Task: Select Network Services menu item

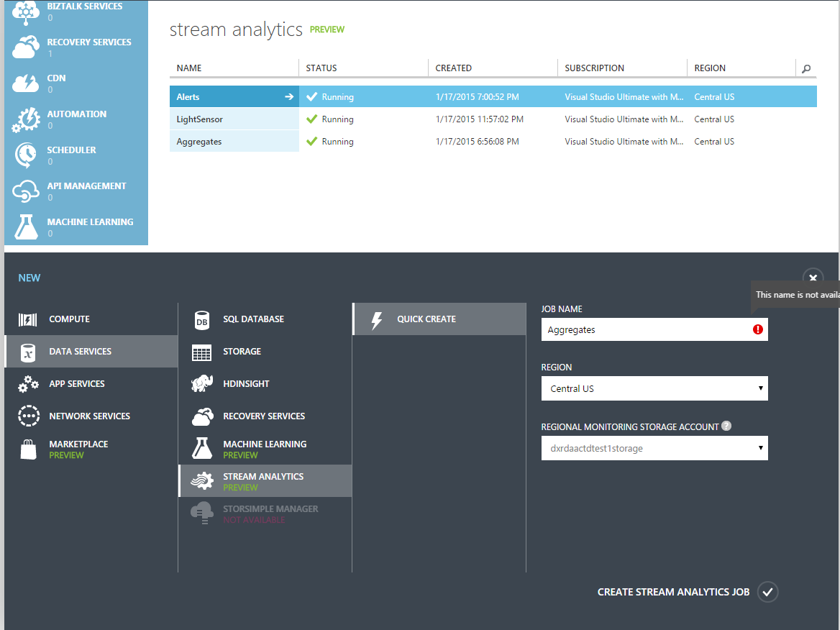Action: [91, 416]
